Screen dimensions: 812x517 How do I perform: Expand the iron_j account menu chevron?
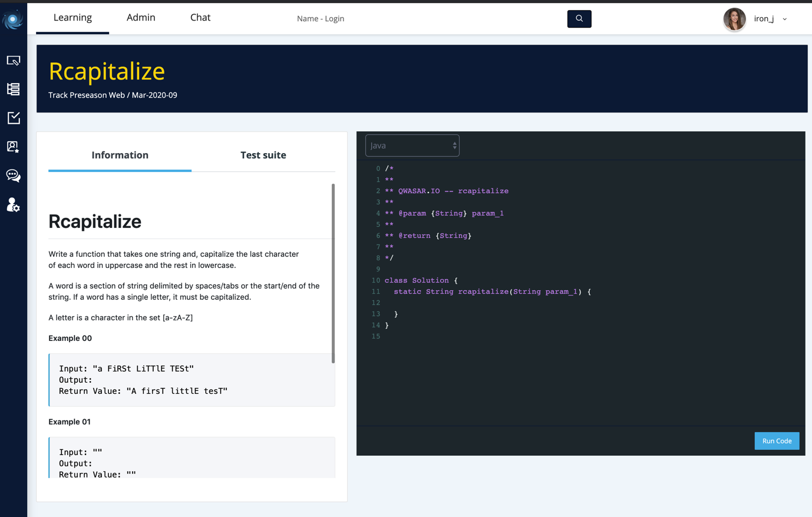coord(785,19)
